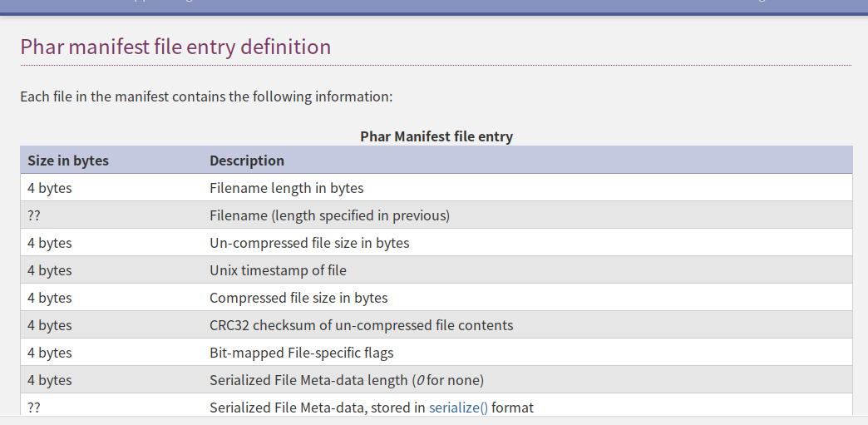Click the 'Filename length in bytes' cell
This screenshot has width=868, height=425.
[x=286, y=188]
